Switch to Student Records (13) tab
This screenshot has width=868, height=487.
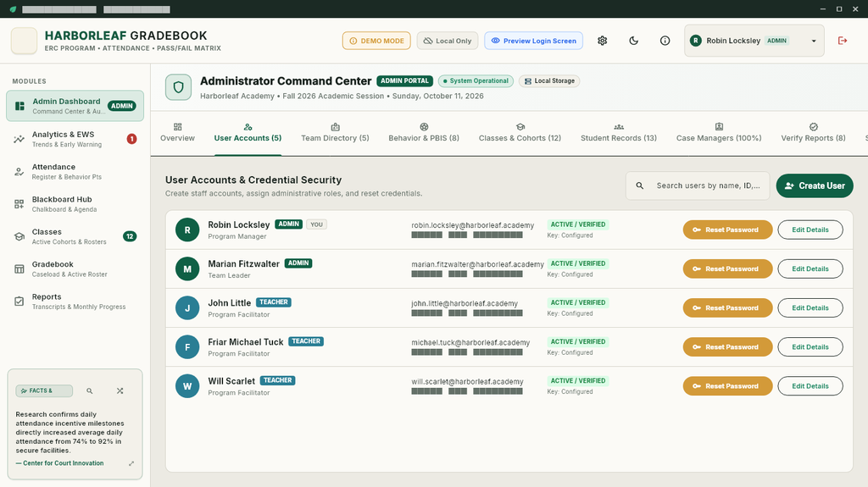[x=619, y=133]
